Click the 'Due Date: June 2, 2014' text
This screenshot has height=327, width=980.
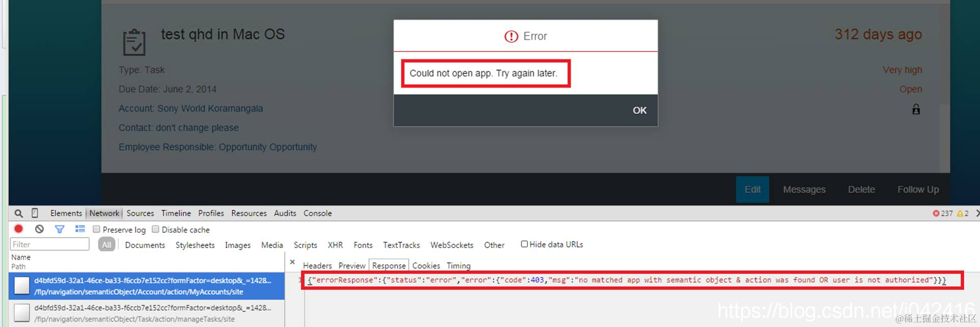pyautogui.click(x=167, y=89)
